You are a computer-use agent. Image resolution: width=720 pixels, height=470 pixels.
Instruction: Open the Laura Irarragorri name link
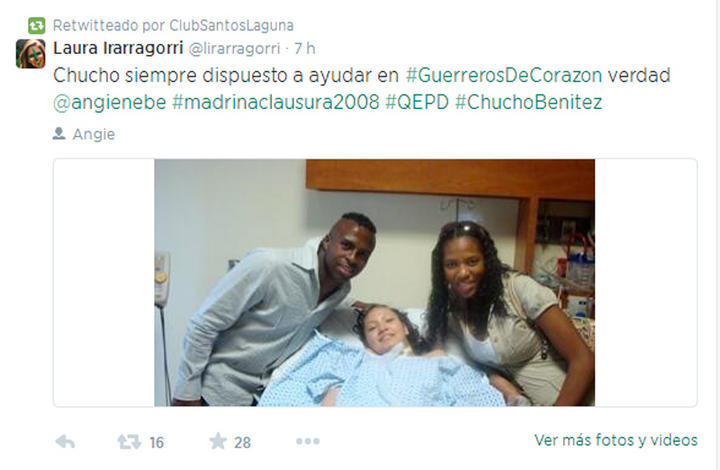(x=118, y=48)
